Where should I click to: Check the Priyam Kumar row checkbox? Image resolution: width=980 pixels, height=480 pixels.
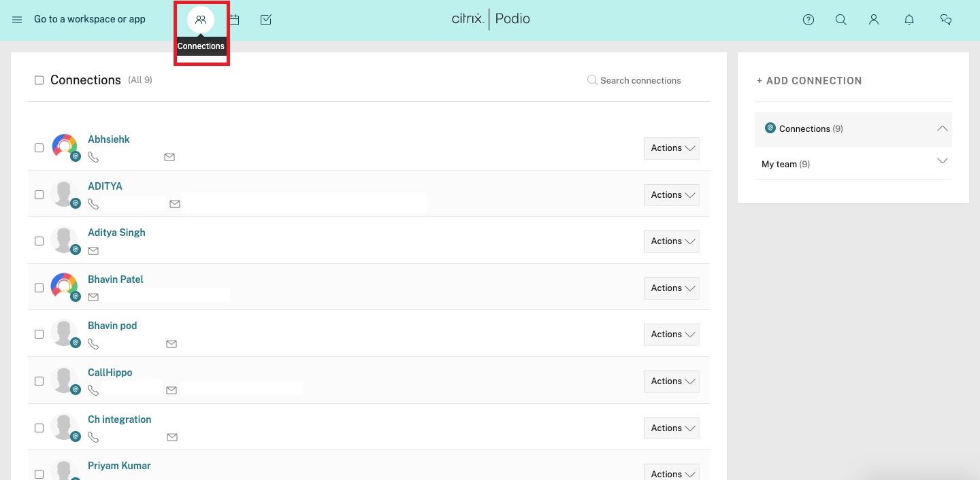click(39, 474)
